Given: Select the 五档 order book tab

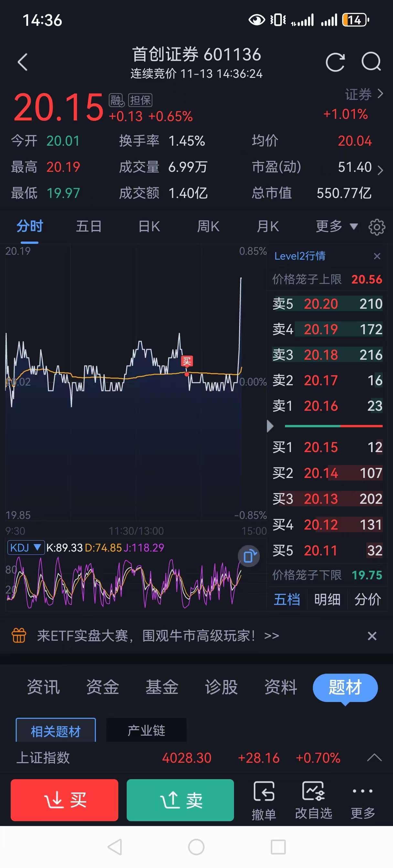Looking at the screenshot, I should coord(287,599).
